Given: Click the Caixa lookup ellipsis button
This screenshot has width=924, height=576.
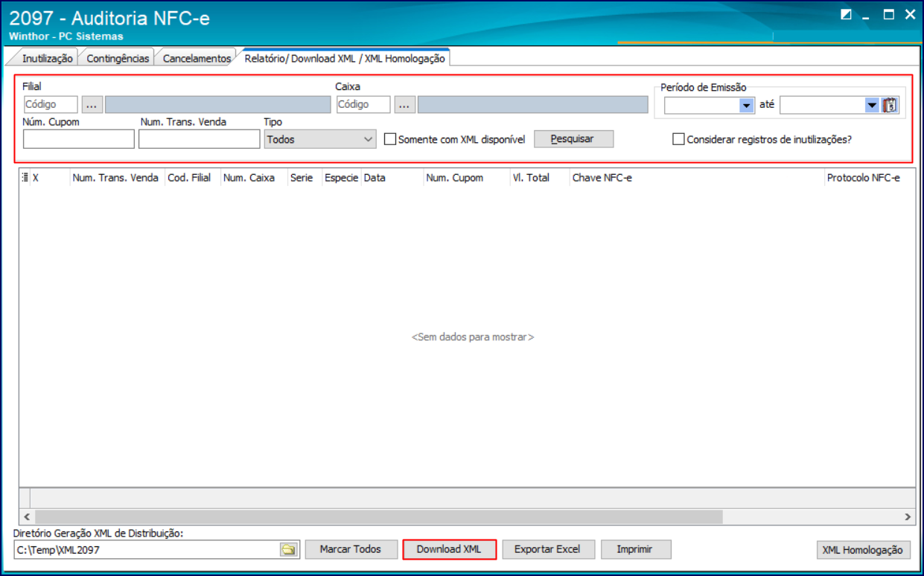Looking at the screenshot, I should 404,105.
